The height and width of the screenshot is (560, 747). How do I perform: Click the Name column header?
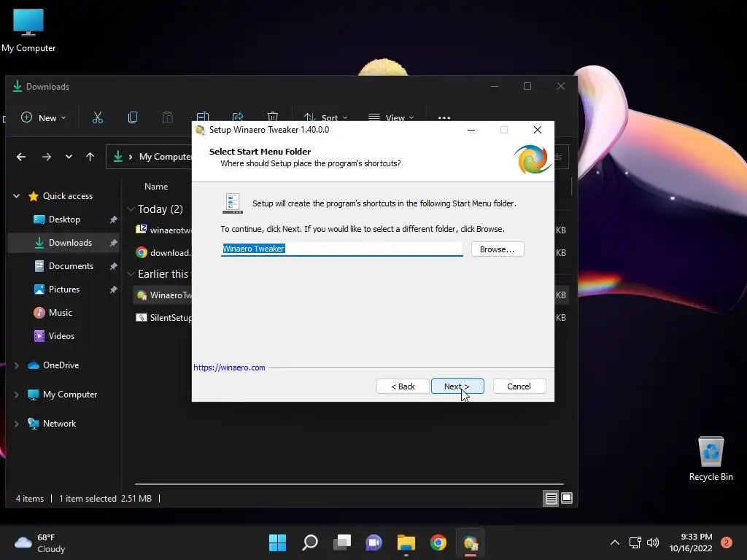pyautogui.click(x=156, y=187)
